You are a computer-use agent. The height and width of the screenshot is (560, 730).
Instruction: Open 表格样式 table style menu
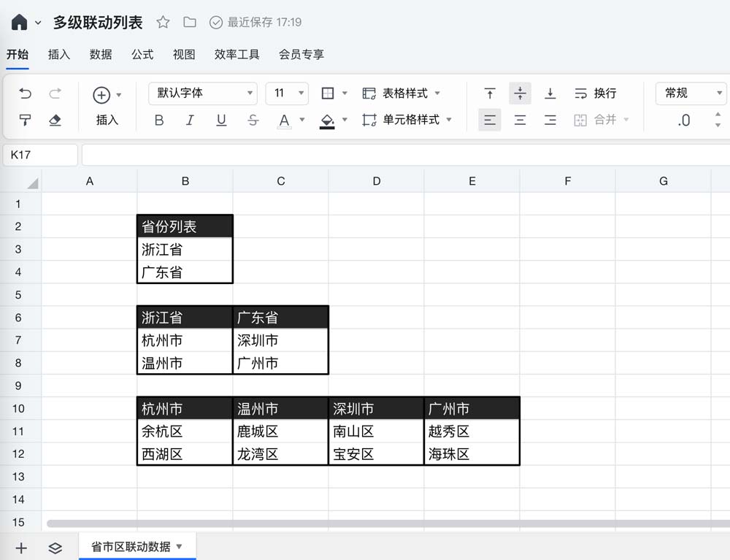tap(401, 93)
